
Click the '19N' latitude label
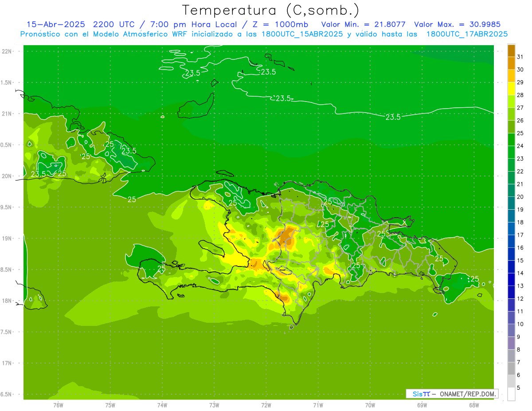pyautogui.click(x=7, y=238)
